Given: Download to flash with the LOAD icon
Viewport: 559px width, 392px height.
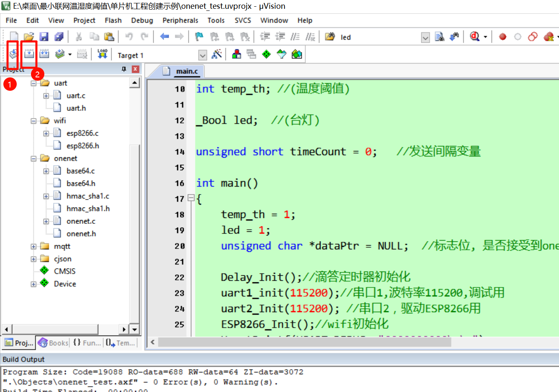Looking at the screenshot, I should (x=103, y=54).
